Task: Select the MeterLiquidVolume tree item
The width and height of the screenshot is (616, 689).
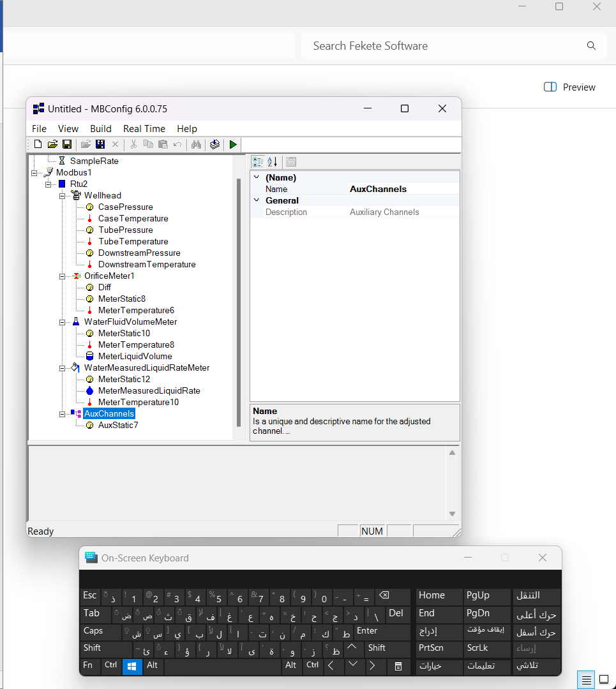Action: tap(135, 357)
